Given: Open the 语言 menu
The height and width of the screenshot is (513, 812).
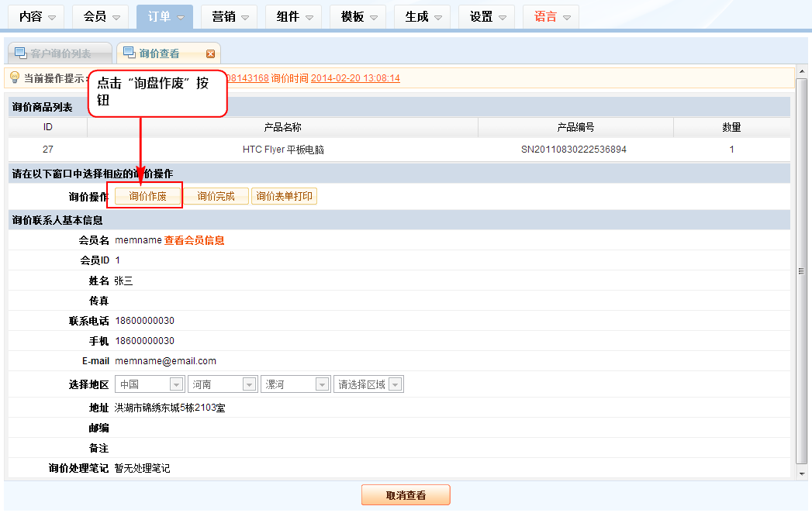Looking at the screenshot, I should click(551, 17).
